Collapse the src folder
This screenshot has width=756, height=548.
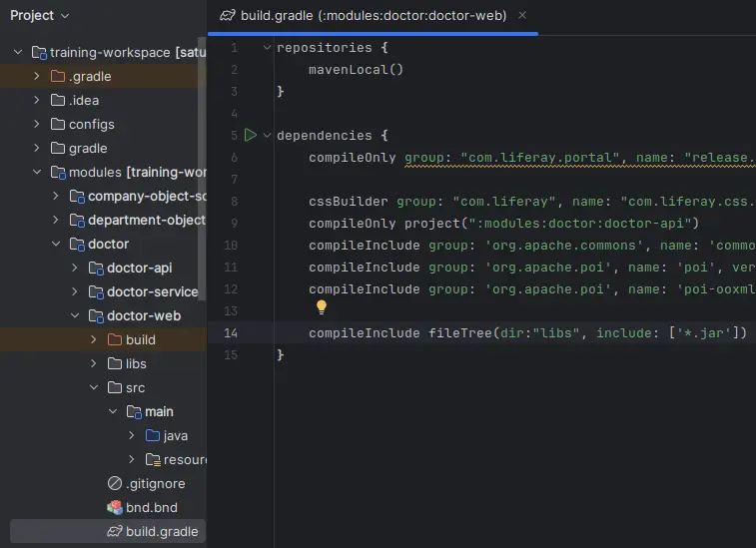click(x=94, y=387)
